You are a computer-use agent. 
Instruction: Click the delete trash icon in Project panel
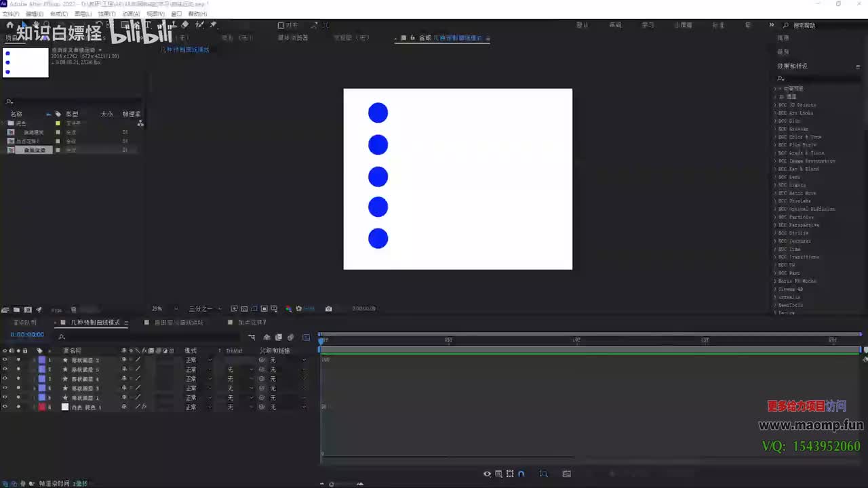(73, 310)
